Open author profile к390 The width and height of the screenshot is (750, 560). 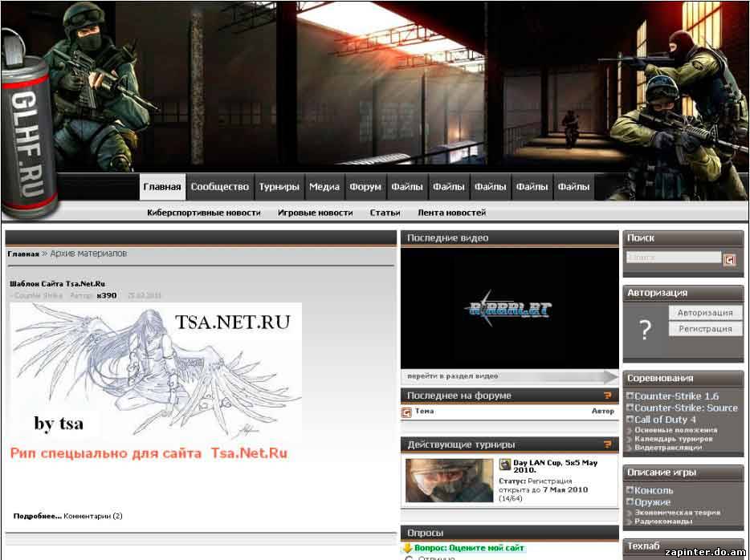tap(107, 295)
